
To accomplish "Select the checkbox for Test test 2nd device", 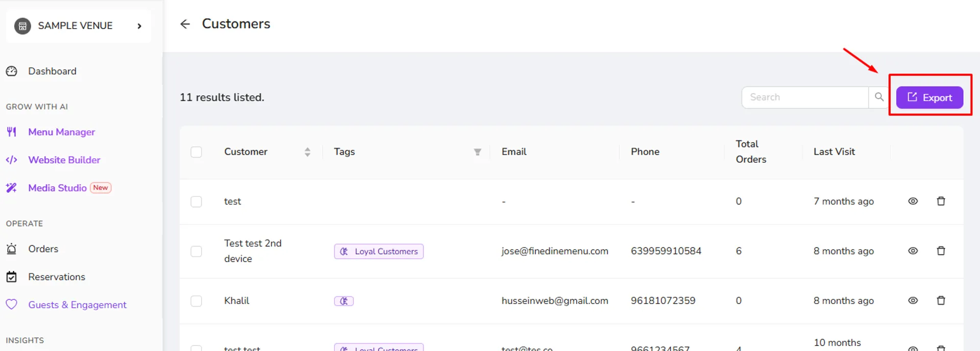I will 196,252.
